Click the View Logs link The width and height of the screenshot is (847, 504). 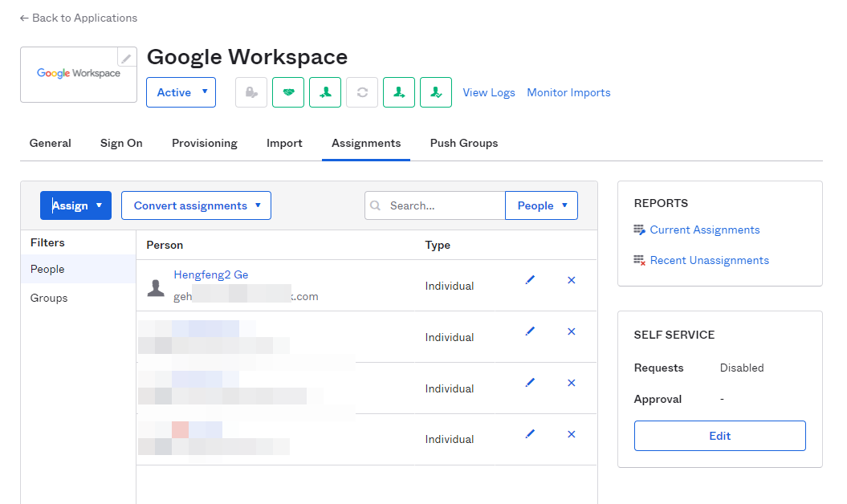click(489, 92)
